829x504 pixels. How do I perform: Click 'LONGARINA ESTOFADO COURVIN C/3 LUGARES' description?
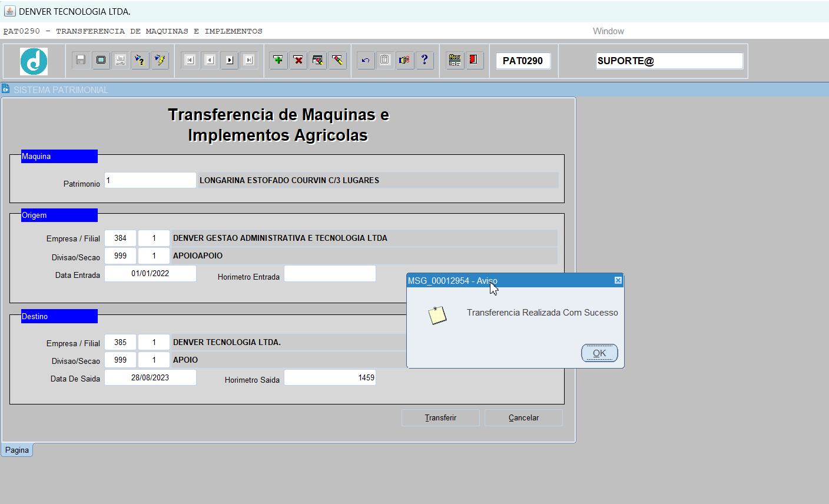(289, 180)
